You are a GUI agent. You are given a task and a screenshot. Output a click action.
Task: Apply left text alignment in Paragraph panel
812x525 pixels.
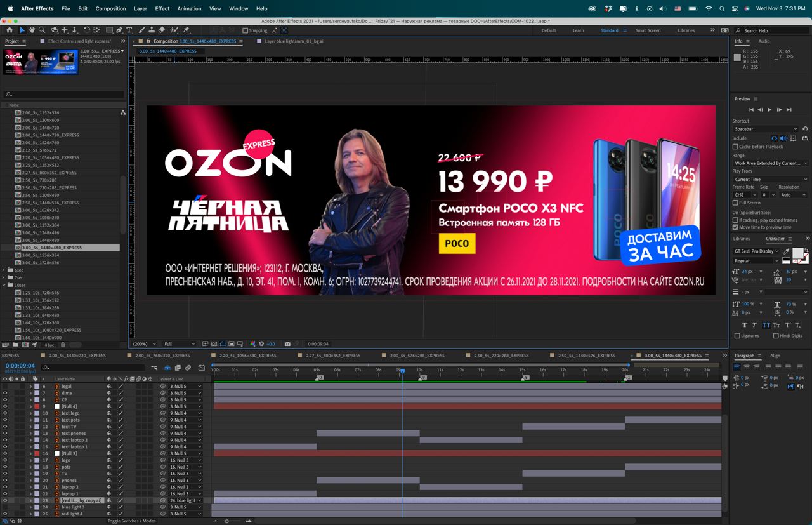coord(737,366)
